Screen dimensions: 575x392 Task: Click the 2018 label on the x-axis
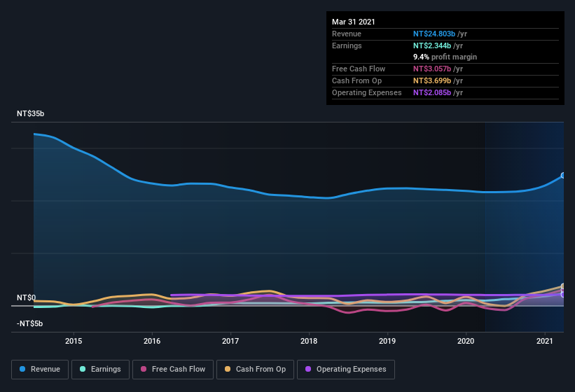tap(309, 341)
